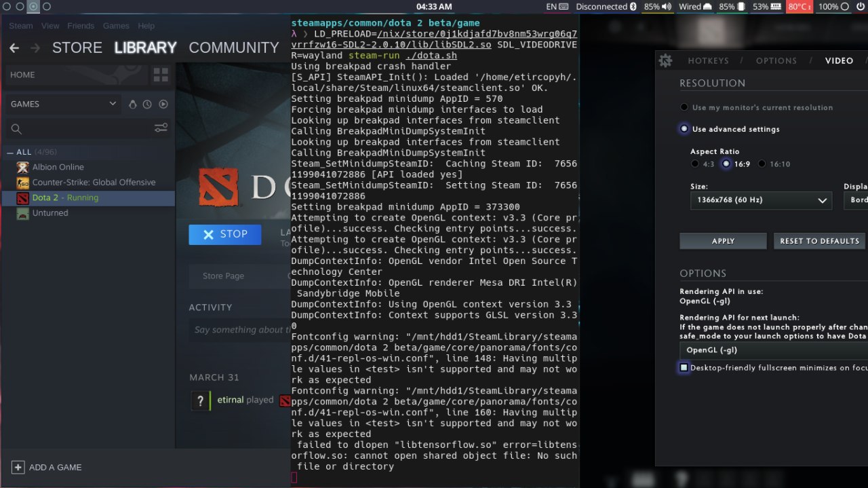Click the terminal prompt cursor line
This screenshot has height=488, width=868.
[294, 477]
